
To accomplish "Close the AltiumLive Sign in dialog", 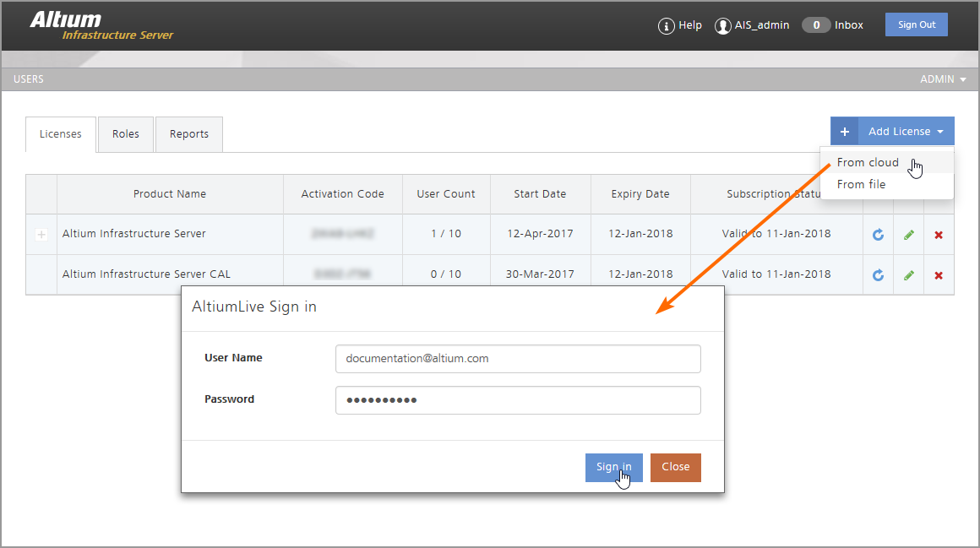I will tap(675, 467).
